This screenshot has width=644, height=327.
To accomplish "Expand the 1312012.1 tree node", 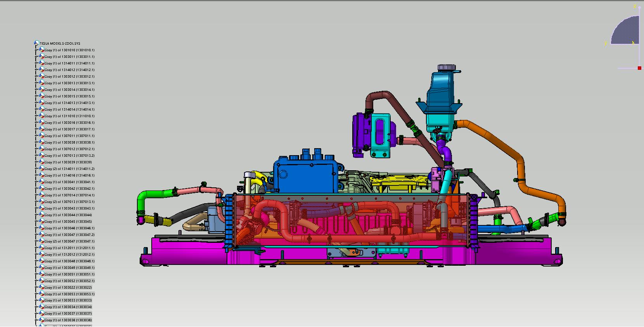I will (x=36, y=254).
